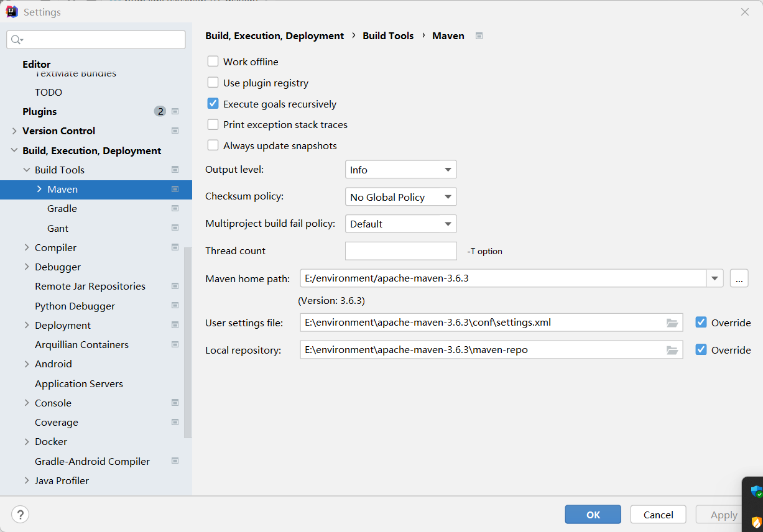
Task: Open the Checksum policy dropdown
Action: click(401, 197)
